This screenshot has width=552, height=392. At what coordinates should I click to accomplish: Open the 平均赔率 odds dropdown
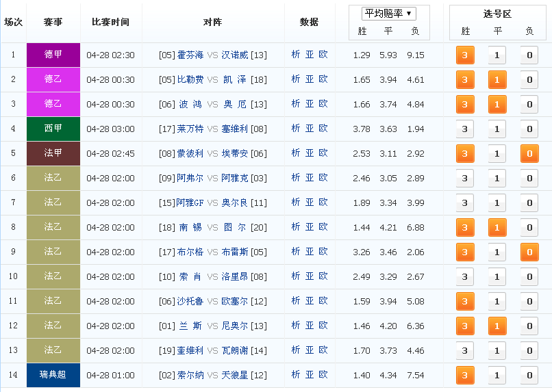388,14
